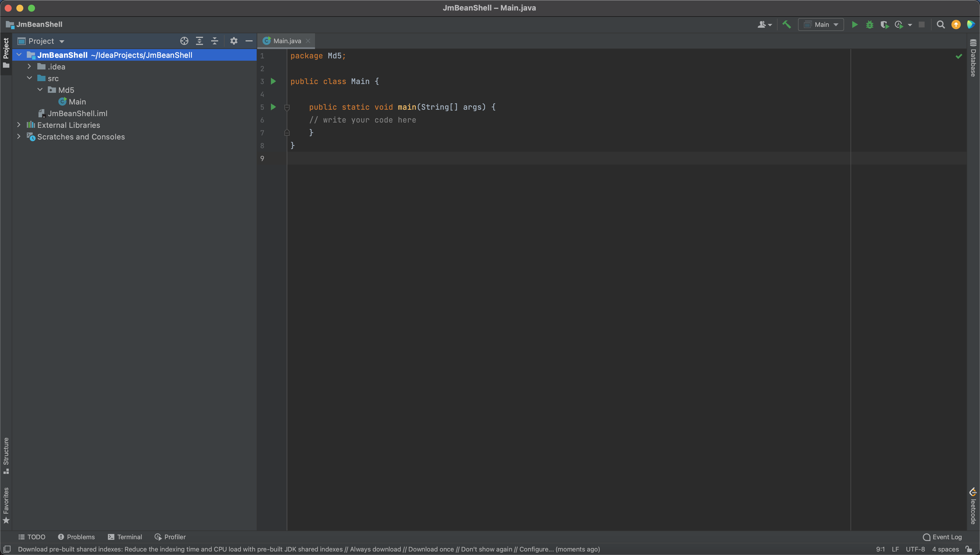Expand External Libraries node
Screen dimensions: 980x555
[19, 125]
